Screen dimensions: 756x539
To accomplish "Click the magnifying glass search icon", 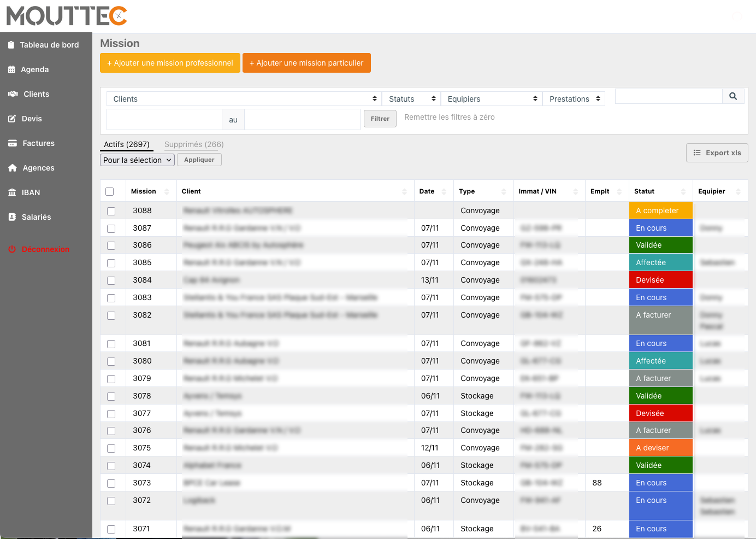I will click(x=733, y=96).
